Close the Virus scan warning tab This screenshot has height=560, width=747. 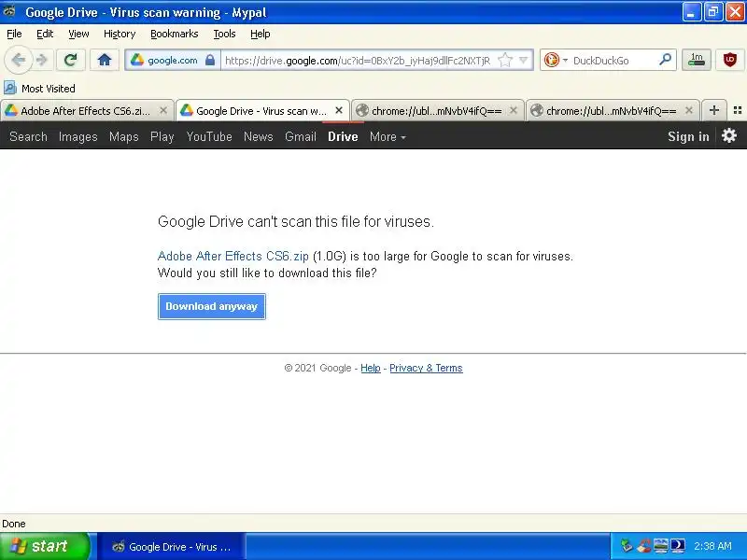339,110
